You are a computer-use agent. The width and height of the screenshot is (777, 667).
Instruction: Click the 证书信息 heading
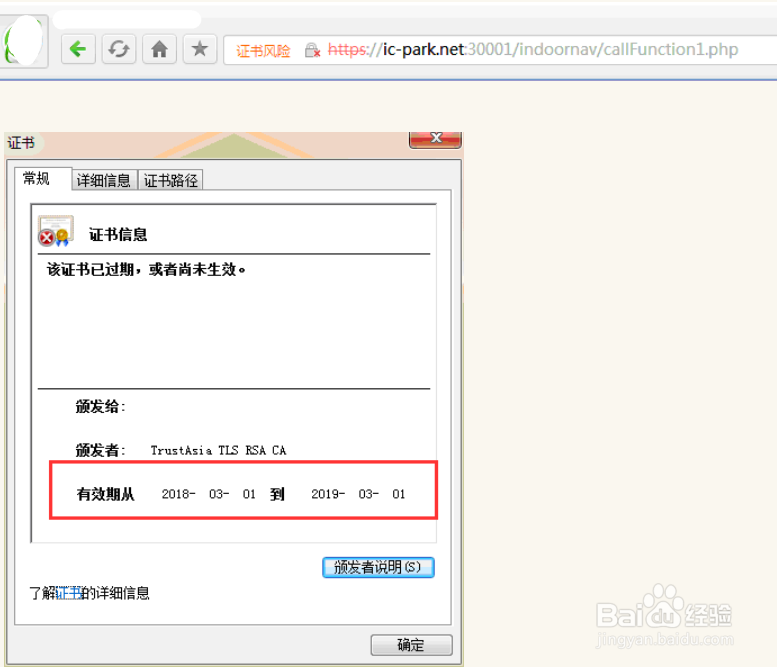118,234
